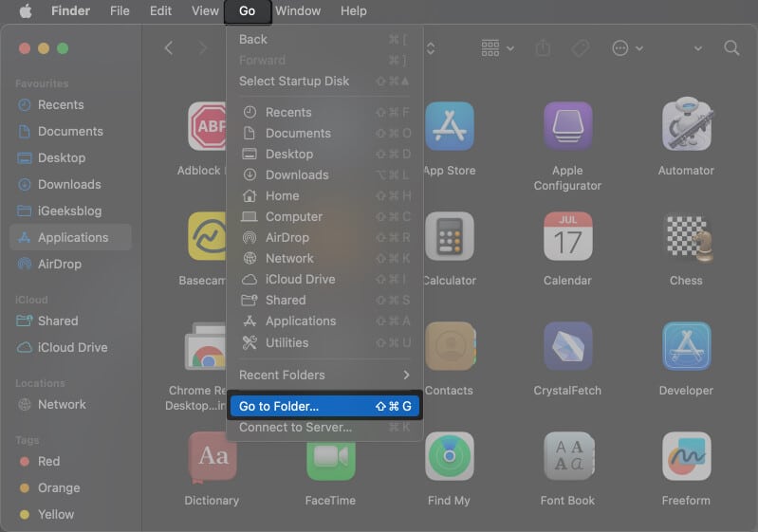Image resolution: width=758 pixels, height=532 pixels.
Task: Click the Share toolbar icon
Action: click(x=544, y=47)
